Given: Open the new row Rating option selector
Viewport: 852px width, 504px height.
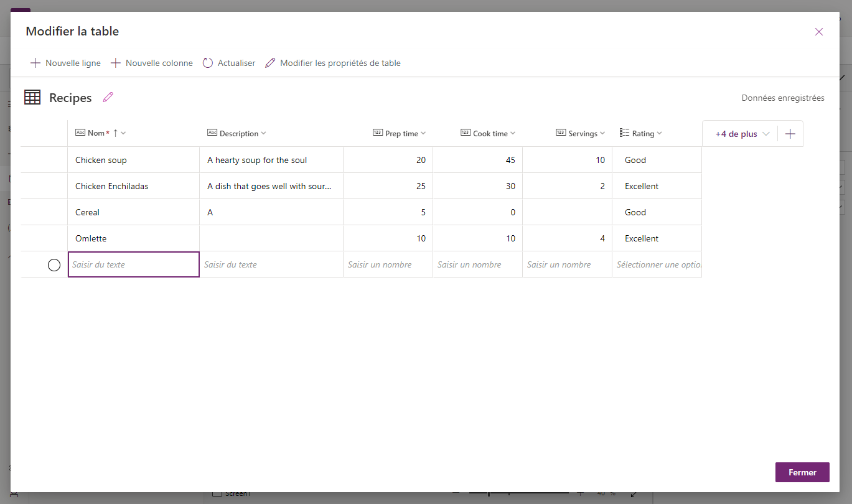Looking at the screenshot, I should [657, 264].
